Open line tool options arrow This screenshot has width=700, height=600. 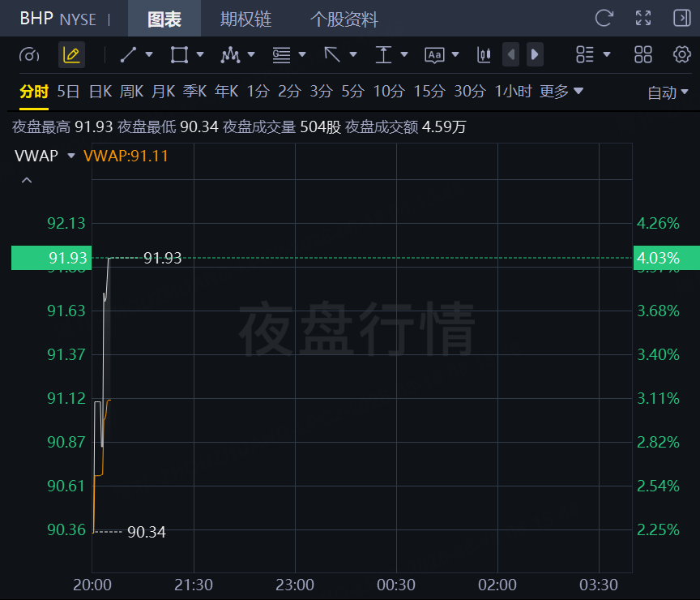click(149, 54)
